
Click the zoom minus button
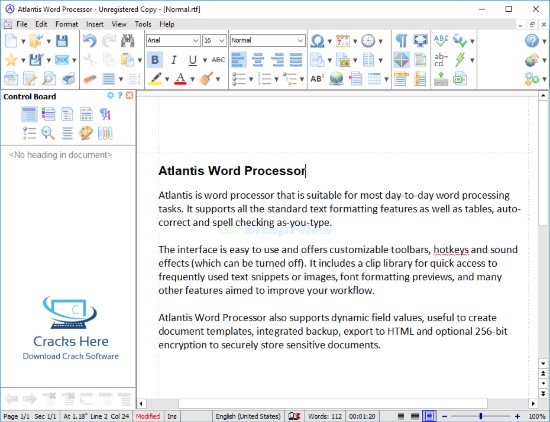444,416
